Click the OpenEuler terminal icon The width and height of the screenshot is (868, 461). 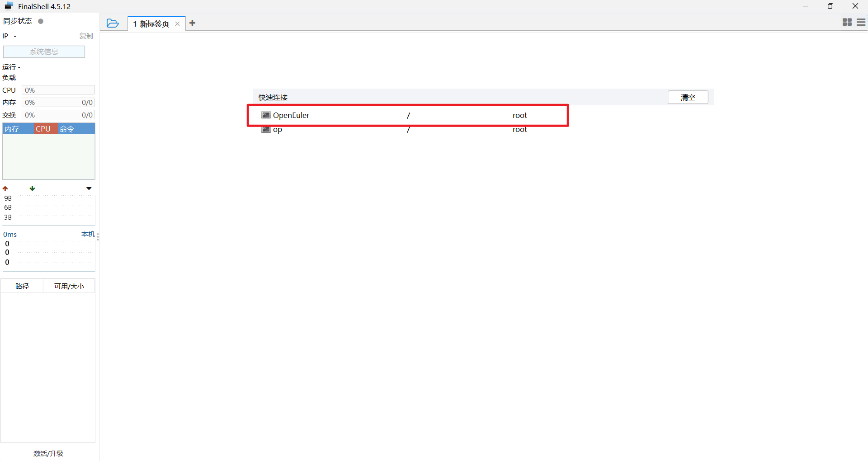point(266,115)
